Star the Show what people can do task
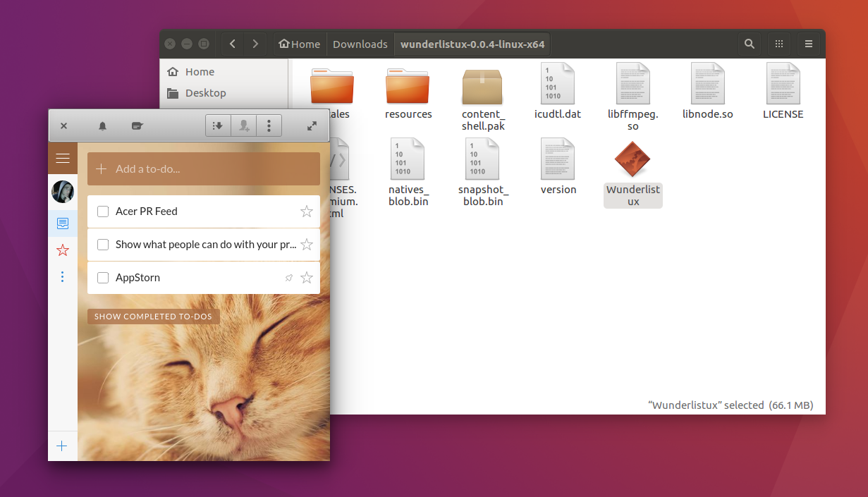868x497 pixels. [307, 245]
